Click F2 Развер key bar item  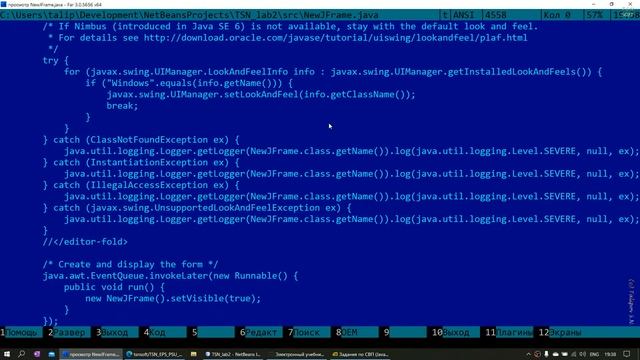69,332
